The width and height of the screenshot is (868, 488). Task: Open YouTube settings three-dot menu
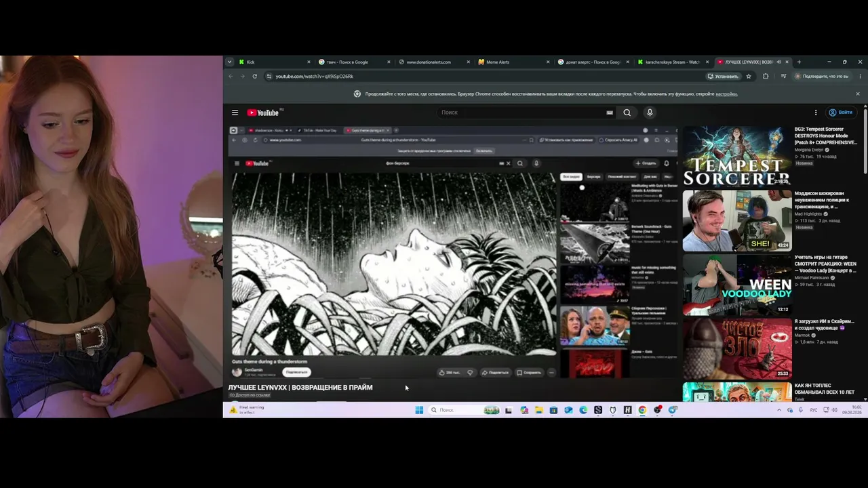[816, 113]
